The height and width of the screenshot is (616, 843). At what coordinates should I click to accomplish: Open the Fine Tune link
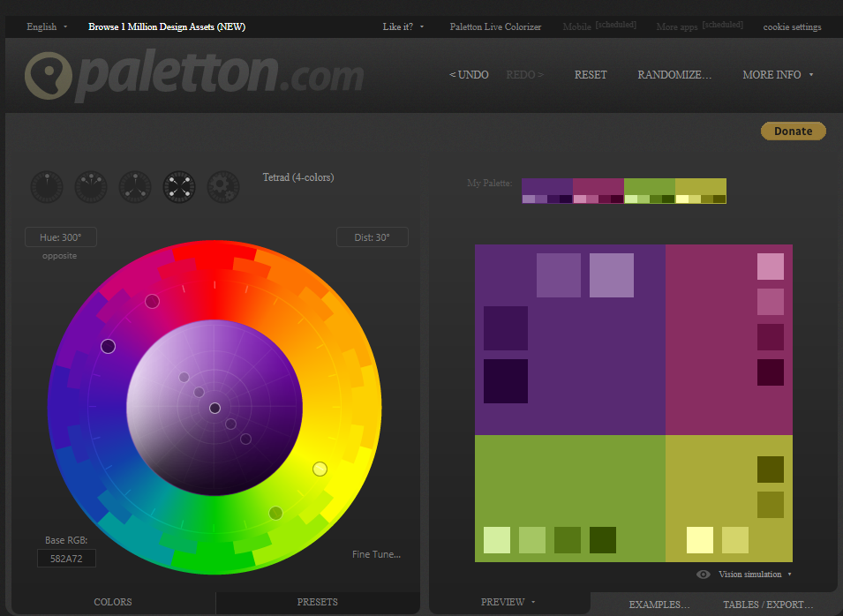(376, 554)
